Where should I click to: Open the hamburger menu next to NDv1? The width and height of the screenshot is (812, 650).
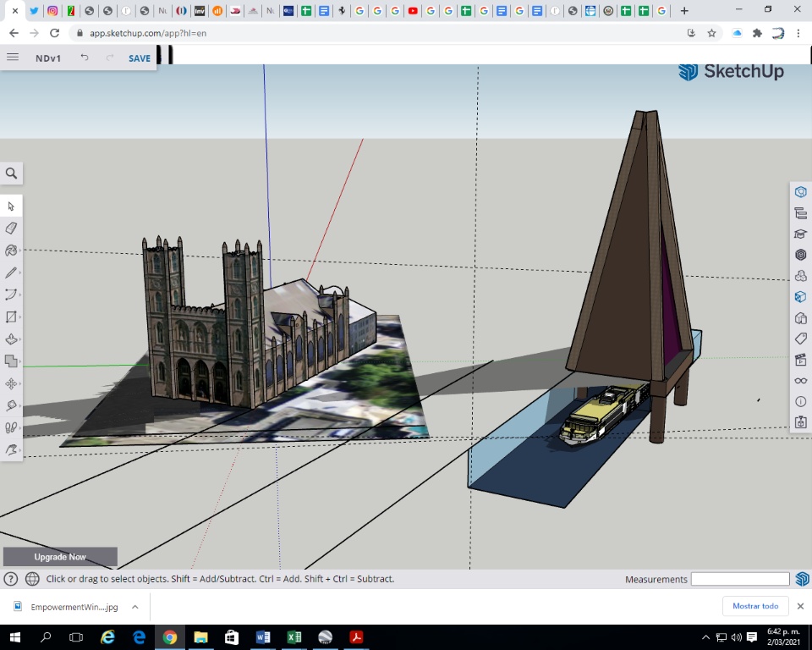pyautogui.click(x=13, y=58)
